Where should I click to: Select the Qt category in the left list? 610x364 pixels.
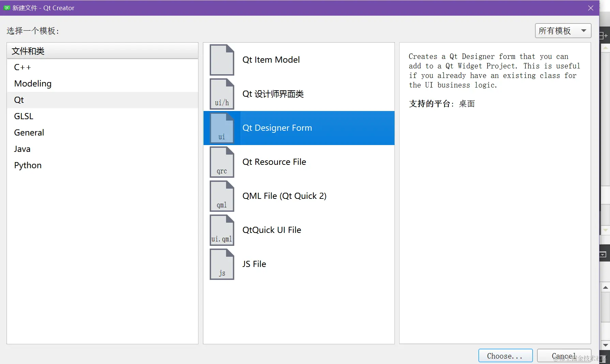tap(102, 100)
